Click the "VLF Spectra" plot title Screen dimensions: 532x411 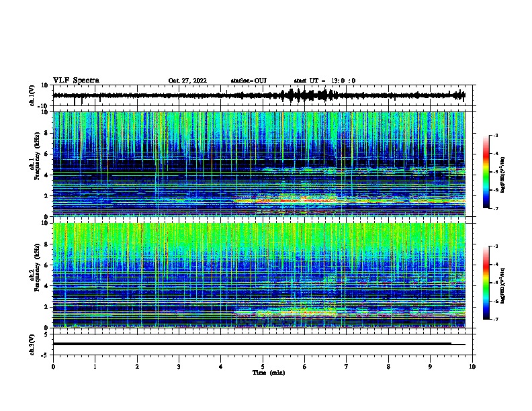(76, 81)
